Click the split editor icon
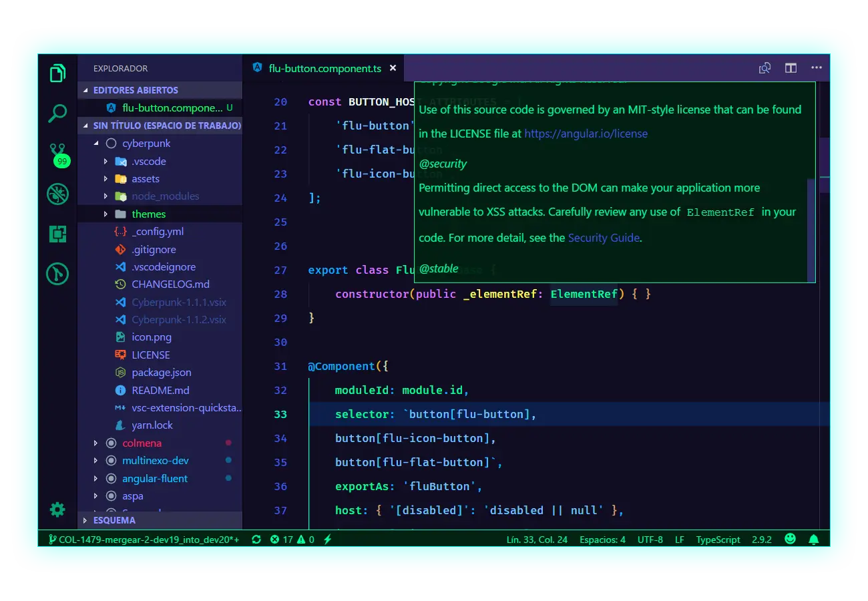Screen dimensions: 868x601 [791, 68]
